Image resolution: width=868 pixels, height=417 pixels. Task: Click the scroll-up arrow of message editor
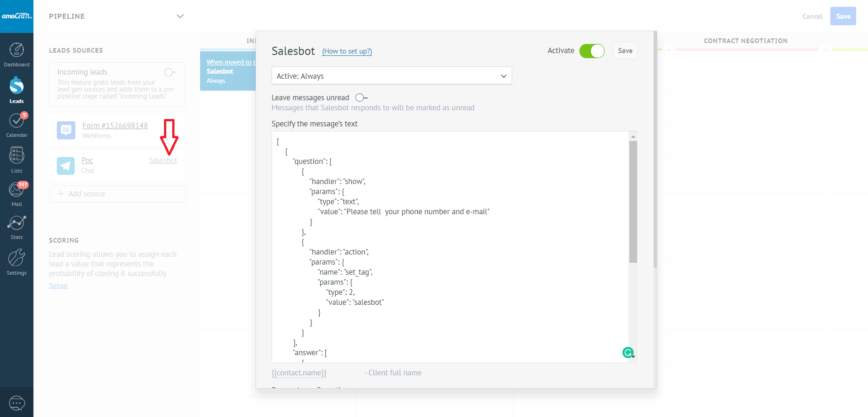point(633,136)
